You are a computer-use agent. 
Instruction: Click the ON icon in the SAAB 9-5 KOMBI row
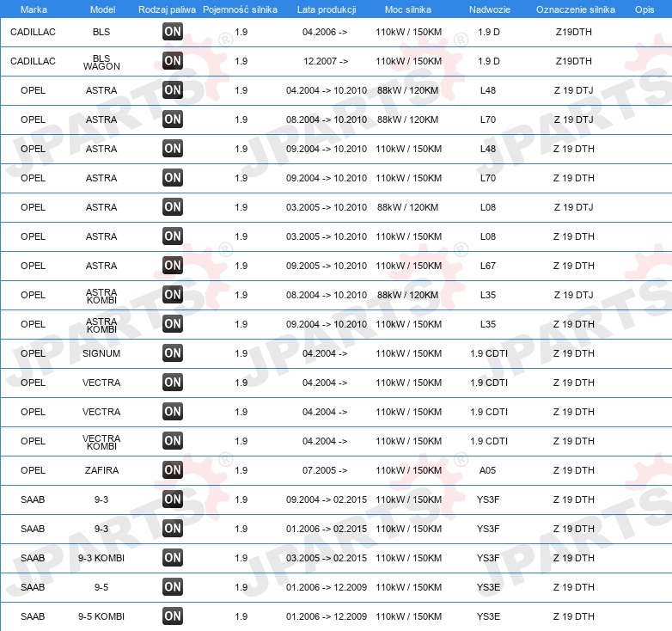[173, 616]
